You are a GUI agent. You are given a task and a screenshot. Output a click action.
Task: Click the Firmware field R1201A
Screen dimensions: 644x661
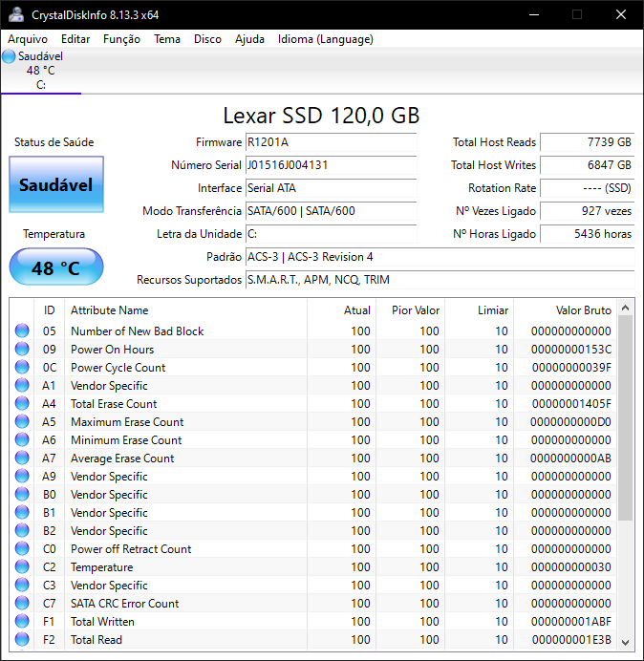pos(331,142)
